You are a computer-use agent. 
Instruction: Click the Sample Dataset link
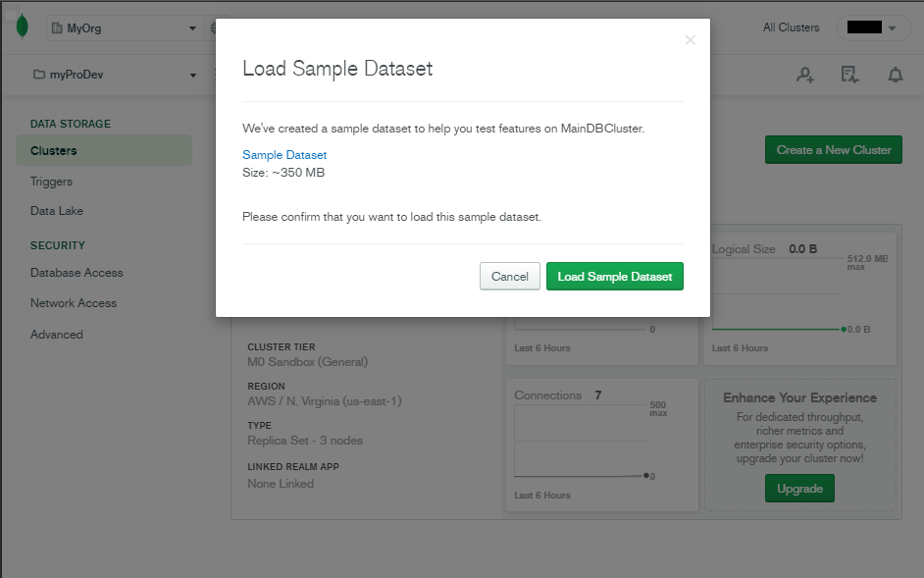click(x=284, y=154)
